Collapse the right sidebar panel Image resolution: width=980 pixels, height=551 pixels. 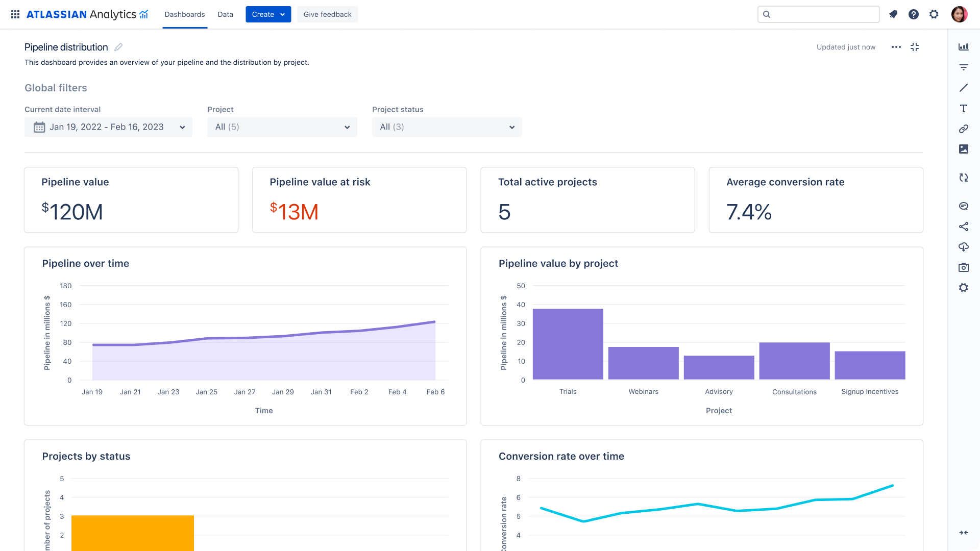[963, 533]
